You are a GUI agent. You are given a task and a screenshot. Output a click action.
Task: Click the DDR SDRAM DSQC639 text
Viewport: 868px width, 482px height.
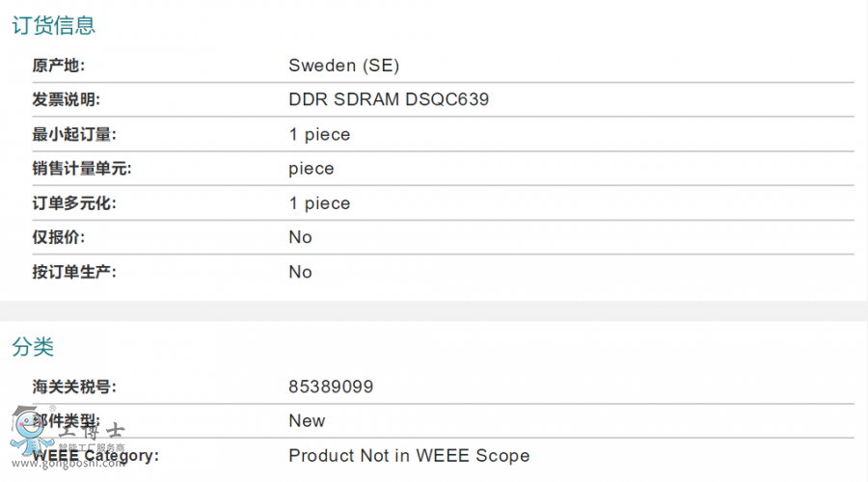[389, 99]
